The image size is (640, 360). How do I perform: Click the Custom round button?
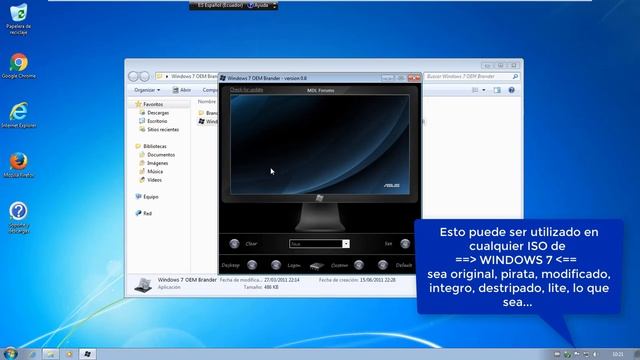coord(359,265)
